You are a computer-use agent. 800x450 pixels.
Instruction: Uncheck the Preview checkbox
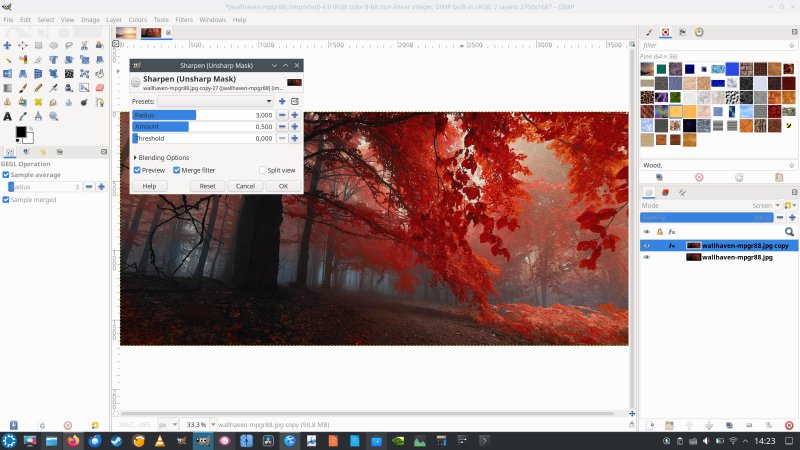pos(138,170)
